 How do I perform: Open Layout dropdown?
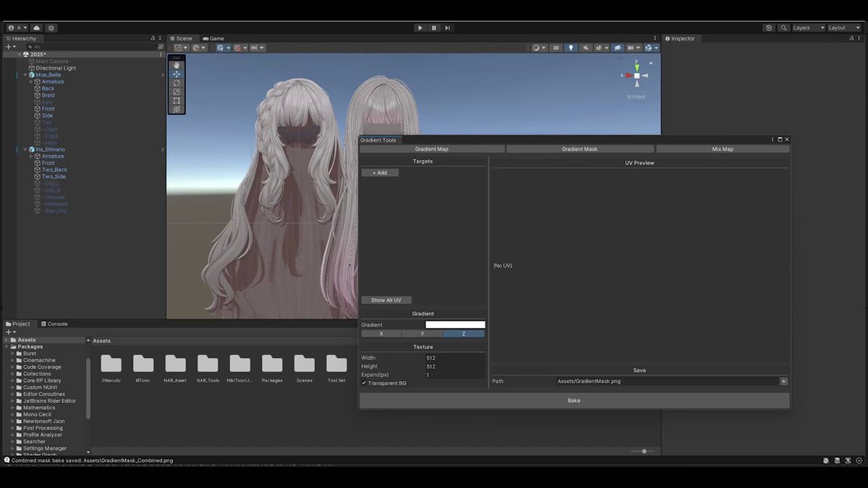[844, 27]
